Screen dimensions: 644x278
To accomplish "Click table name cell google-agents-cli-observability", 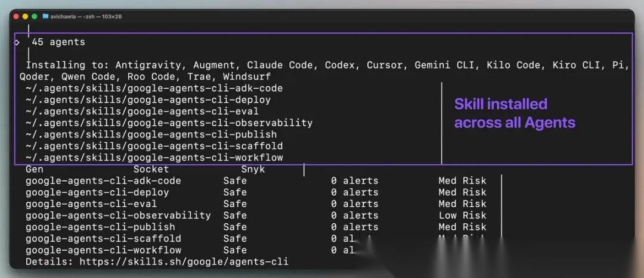I will click(x=118, y=215).
